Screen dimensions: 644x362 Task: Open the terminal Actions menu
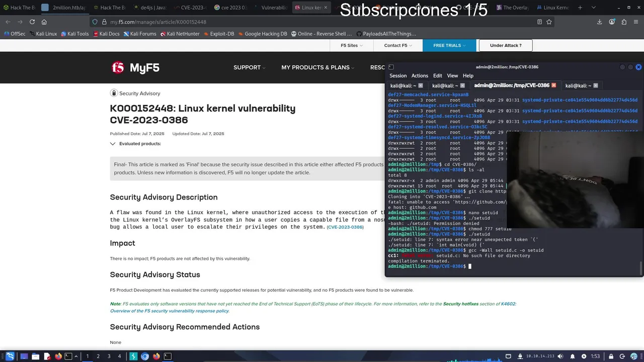420,75
